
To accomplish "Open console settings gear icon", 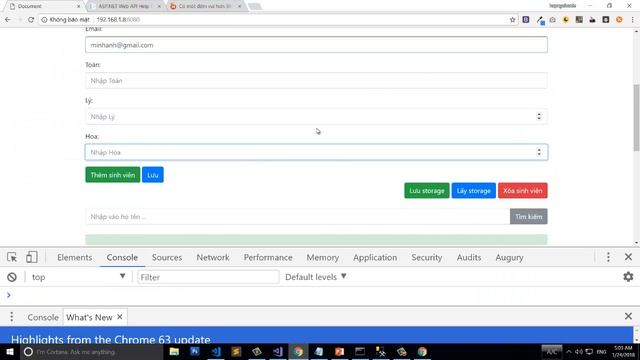I will click(x=628, y=277).
